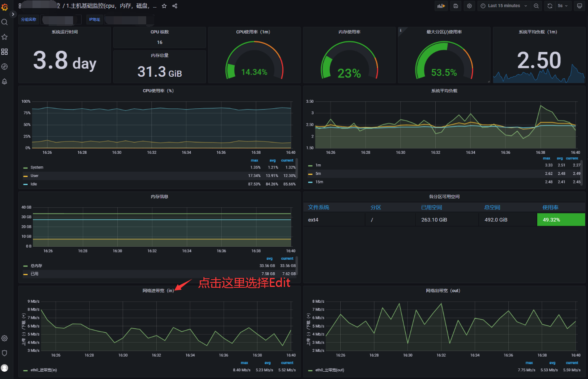
Task: Change color of Idle series swatch
Action: [x=26, y=185]
